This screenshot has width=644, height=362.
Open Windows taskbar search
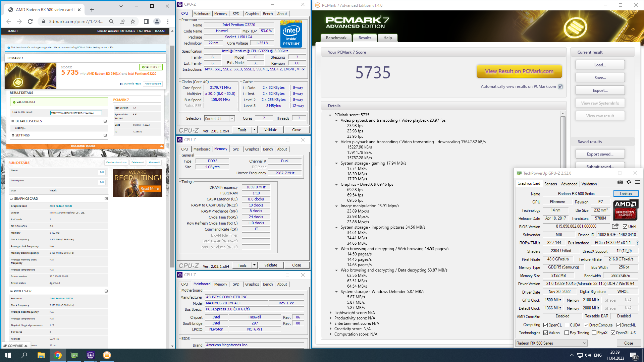point(24,355)
